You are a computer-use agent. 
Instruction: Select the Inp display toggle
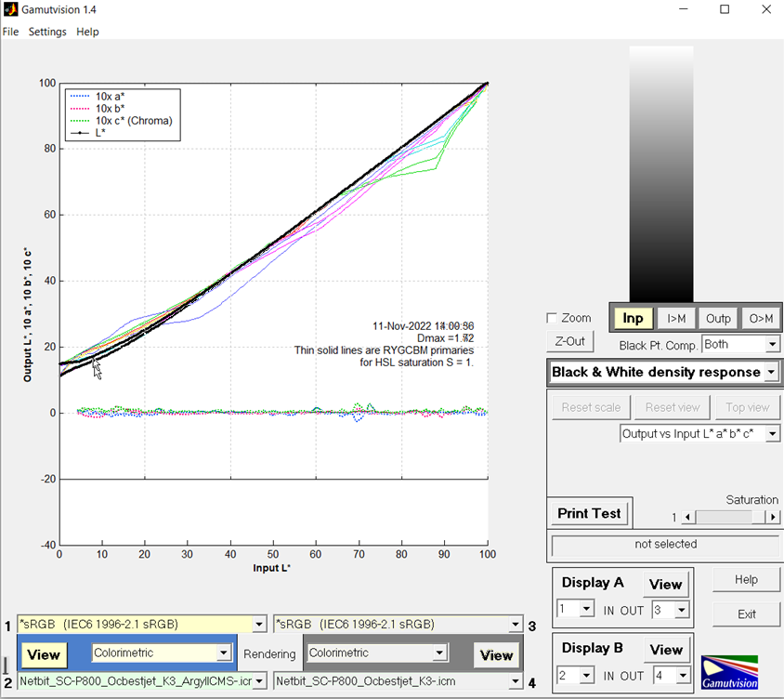[633, 318]
